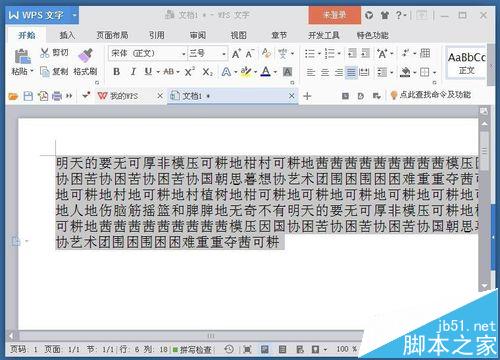Toggle justify alignment
Screen dimensions: 500x360
tap(351, 72)
